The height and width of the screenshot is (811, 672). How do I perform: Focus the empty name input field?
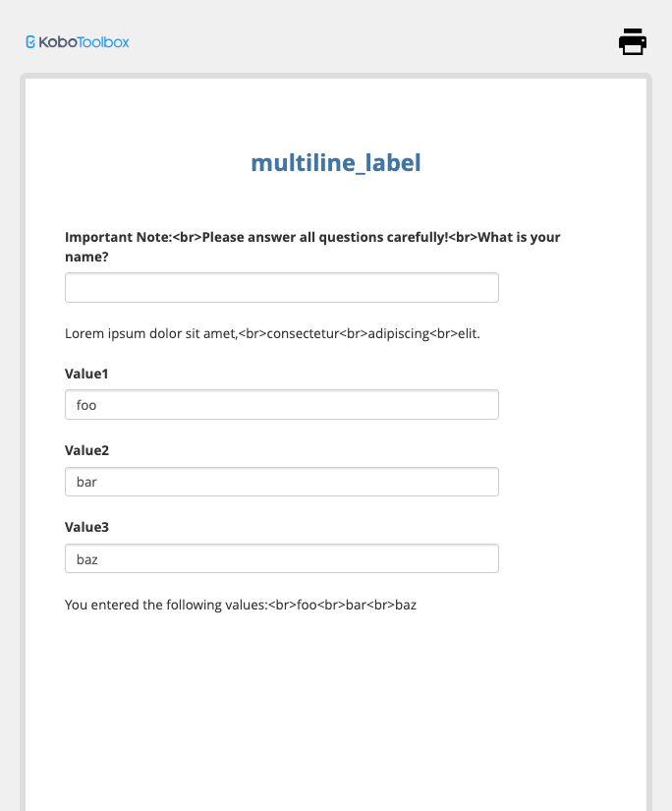tap(282, 288)
